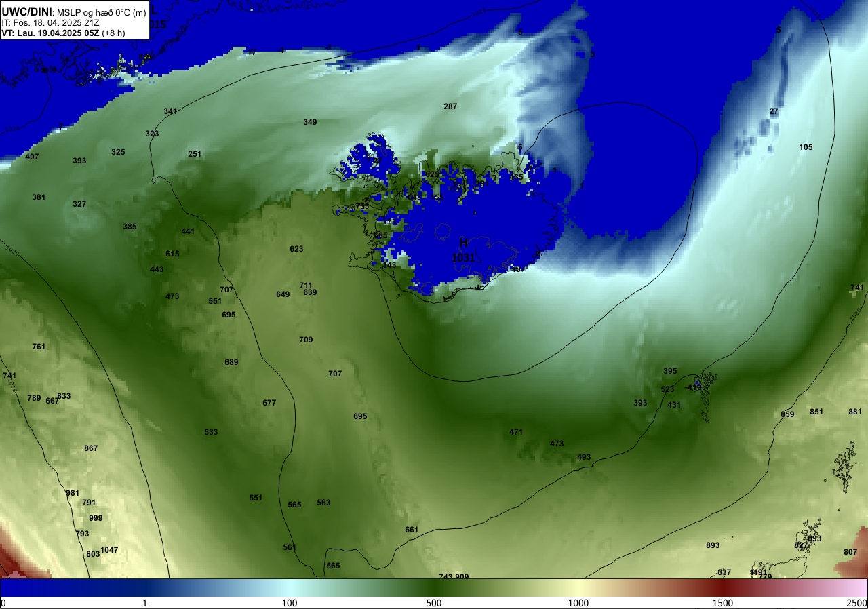Click the map value 827
Screen dimensions: 868x609
pos(801,545)
